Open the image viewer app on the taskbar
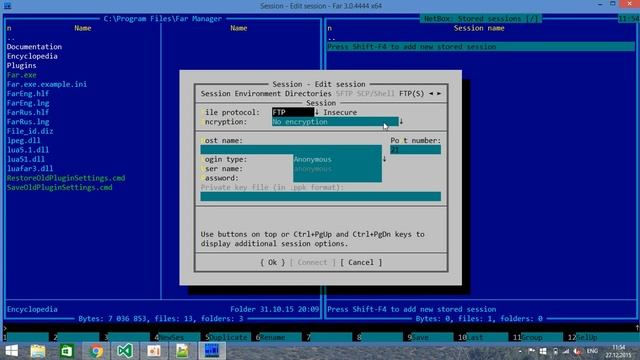 pos(182,351)
